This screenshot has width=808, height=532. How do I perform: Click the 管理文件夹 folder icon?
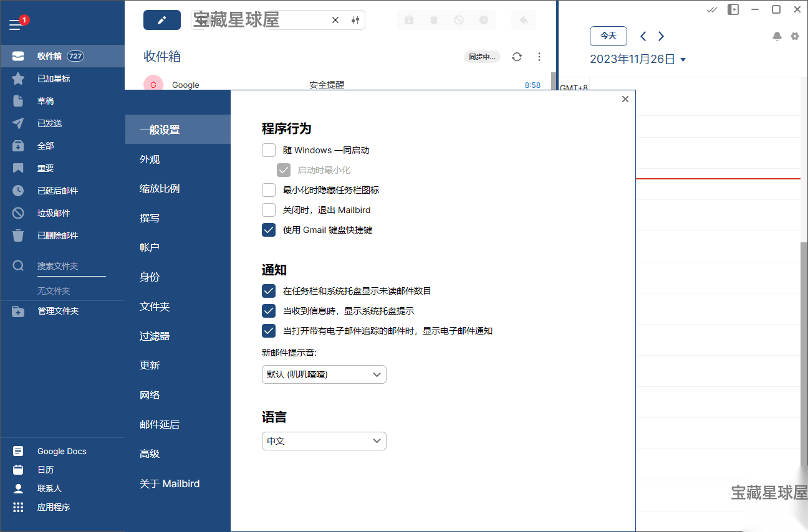point(18,311)
